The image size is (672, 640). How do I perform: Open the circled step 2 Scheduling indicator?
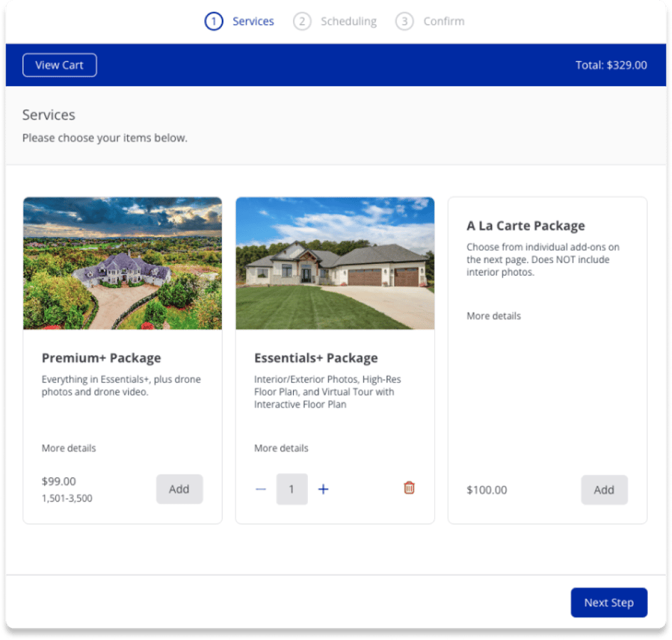(x=302, y=21)
